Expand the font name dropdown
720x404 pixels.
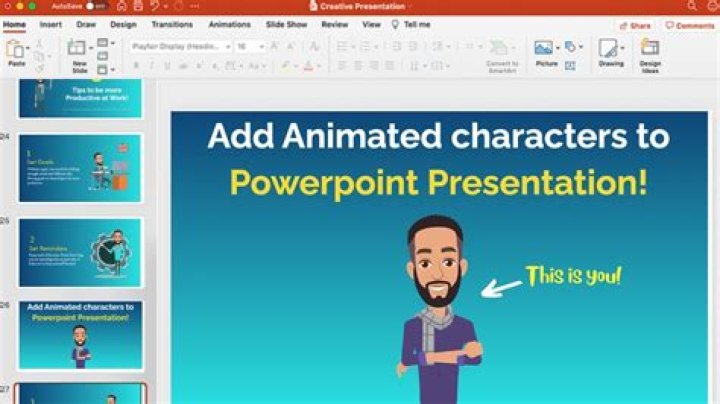point(227,47)
